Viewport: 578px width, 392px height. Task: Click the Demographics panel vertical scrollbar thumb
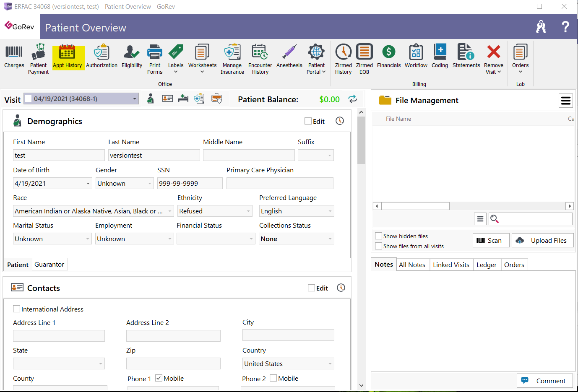361,140
